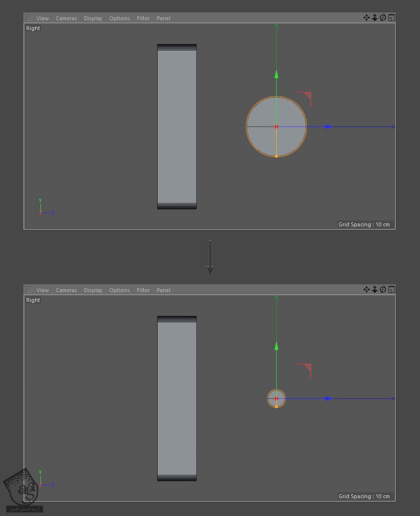Viewport: 420px width, 516px height.
Task: Select the tall cylinder object in the top viewport
Action: pyautogui.click(x=177, y=127)
